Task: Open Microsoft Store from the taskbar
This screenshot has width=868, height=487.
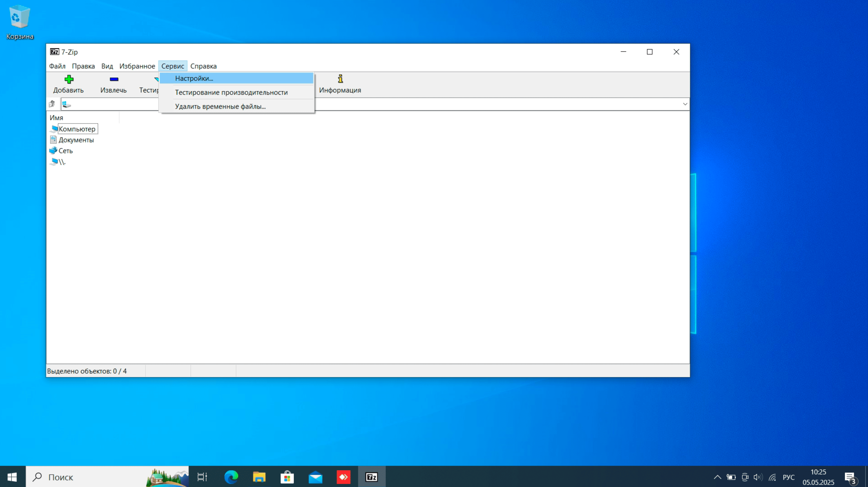Action: [287, 477]
